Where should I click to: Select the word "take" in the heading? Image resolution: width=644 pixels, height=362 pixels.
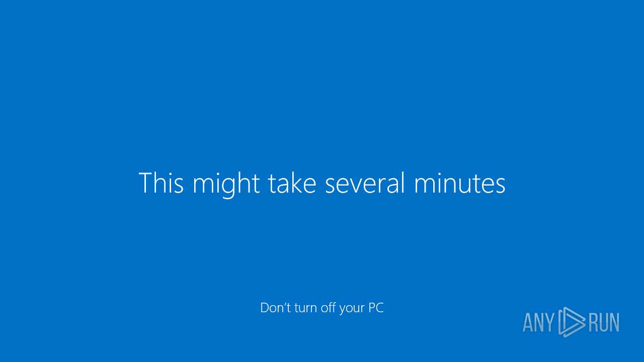[292, 183]
